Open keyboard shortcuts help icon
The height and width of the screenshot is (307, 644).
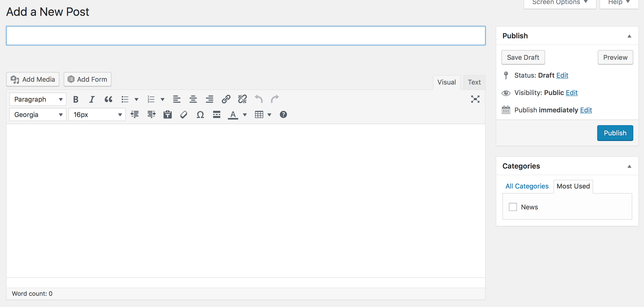point(283,114)
